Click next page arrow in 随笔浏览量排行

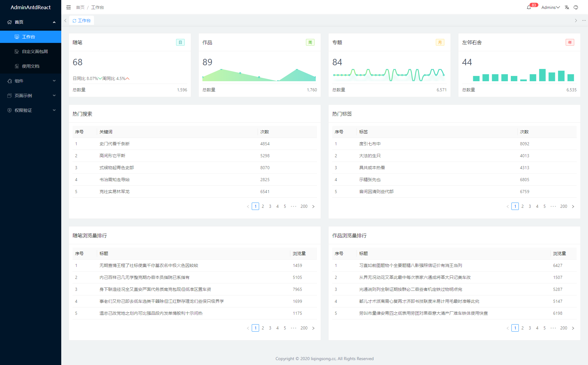pyautogui.click(x=313, y=328)
